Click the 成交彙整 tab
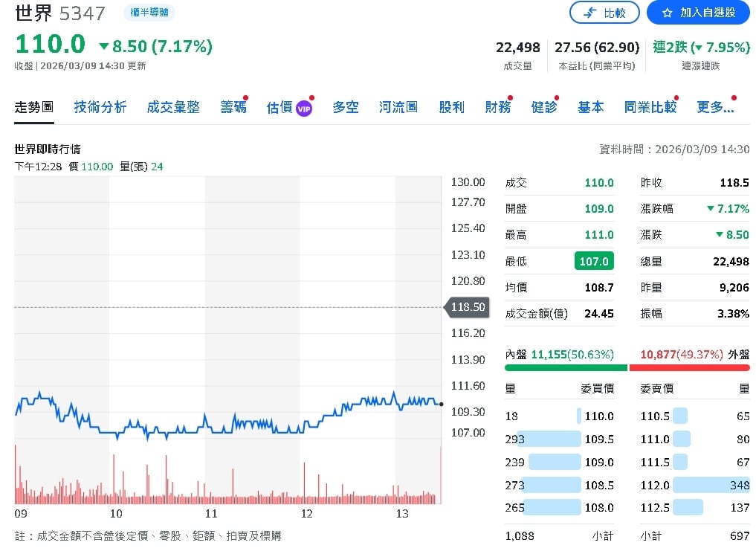 (173, 107)
